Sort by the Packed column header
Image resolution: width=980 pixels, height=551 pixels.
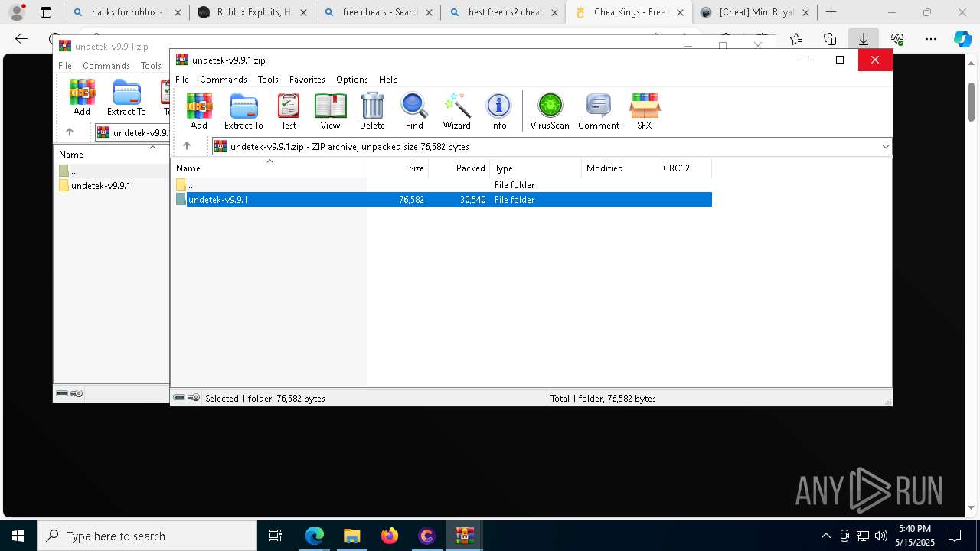(x=459, y=168)
